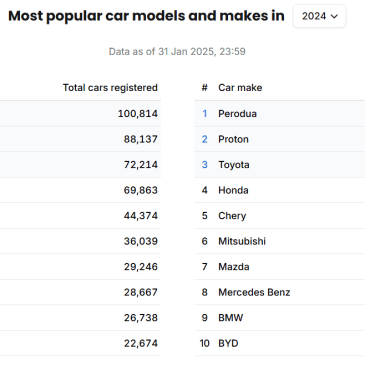Select the row showing 44,374 cars
The height and width of the screenshot is (365, 365).
point(80,216)
